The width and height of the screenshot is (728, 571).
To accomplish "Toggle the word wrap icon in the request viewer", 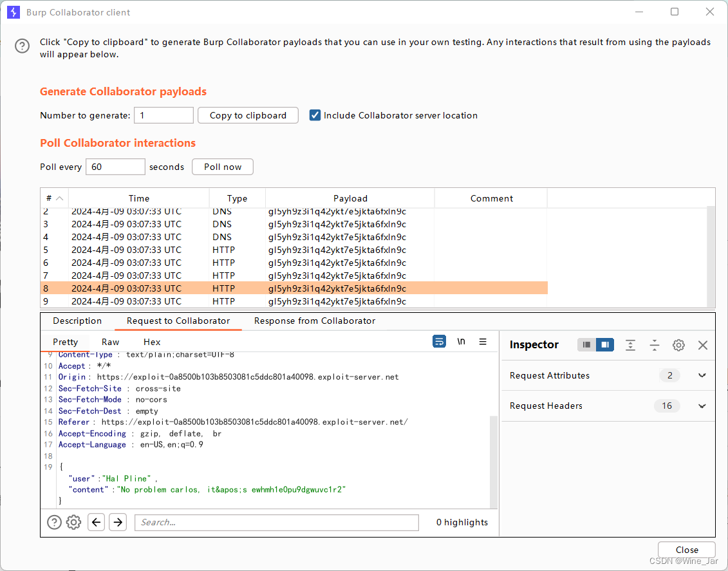I will (439, 342).
